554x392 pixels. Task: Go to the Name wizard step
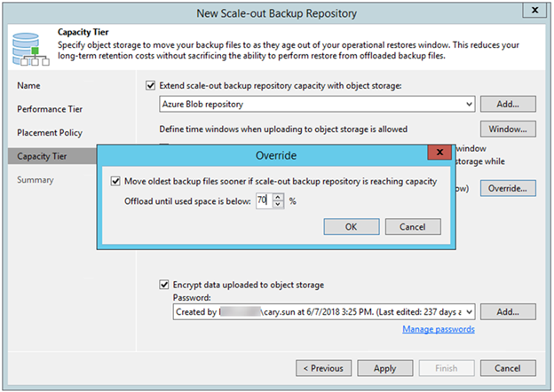click(x=28, y=85)
